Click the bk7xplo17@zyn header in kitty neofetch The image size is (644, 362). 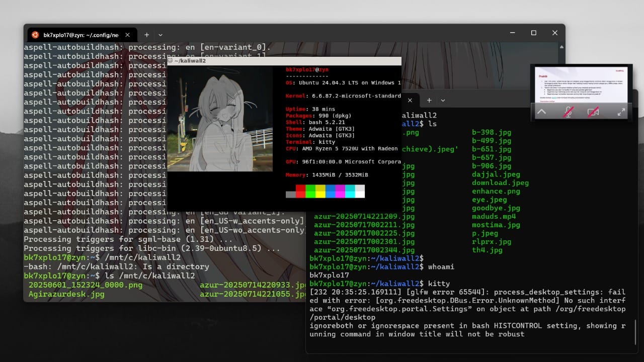[307, 69]
